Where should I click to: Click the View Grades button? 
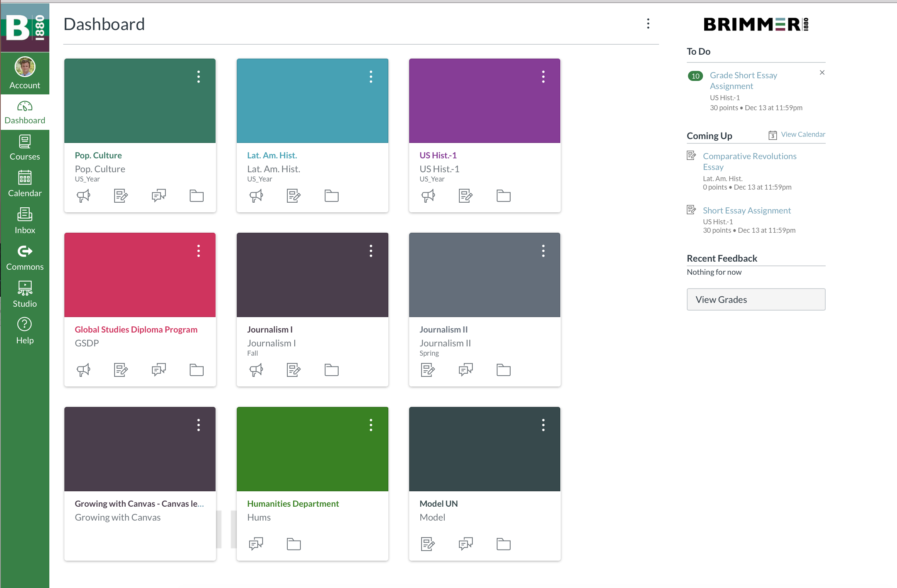tap(756, 299)
